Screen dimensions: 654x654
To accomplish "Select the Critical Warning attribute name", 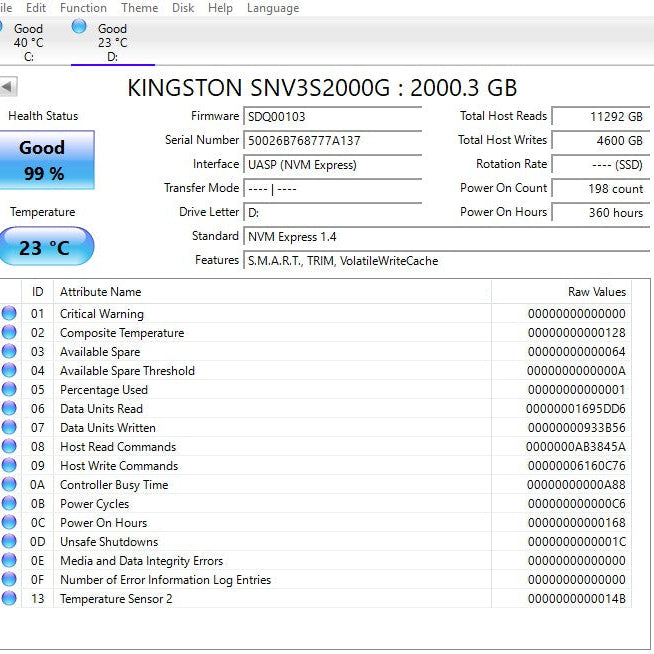I will pyautogui.click(x=102, y=314).
